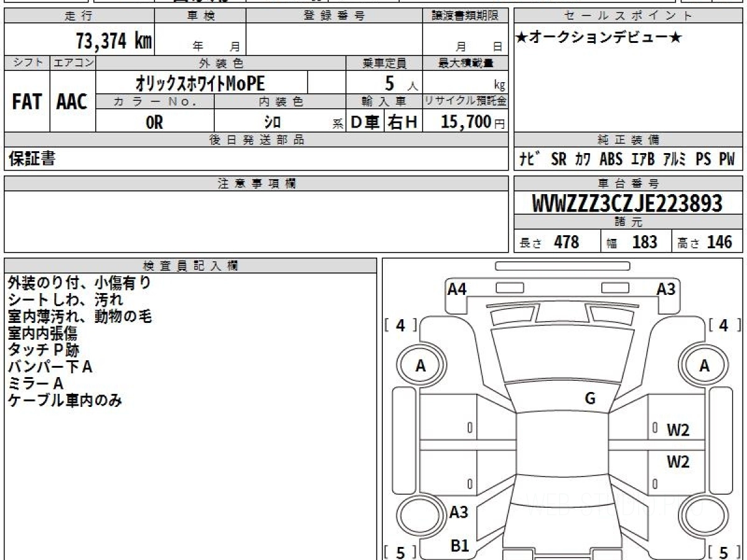
Task: Click the PW equipment label
Action: pos(726,159)
